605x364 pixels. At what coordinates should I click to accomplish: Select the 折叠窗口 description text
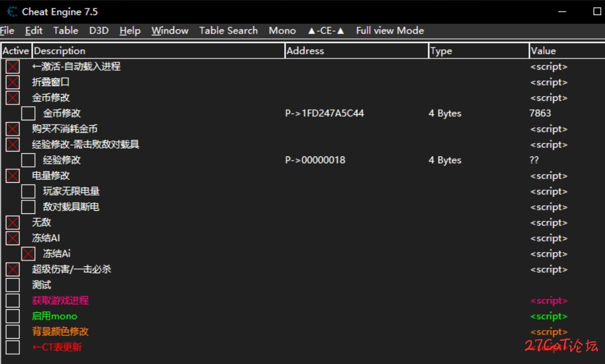51,82
